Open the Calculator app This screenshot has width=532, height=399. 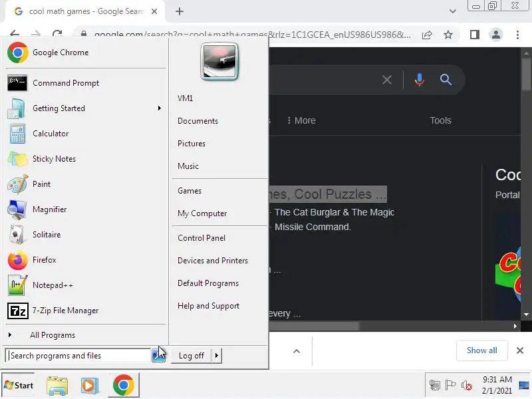coord(86,134)
